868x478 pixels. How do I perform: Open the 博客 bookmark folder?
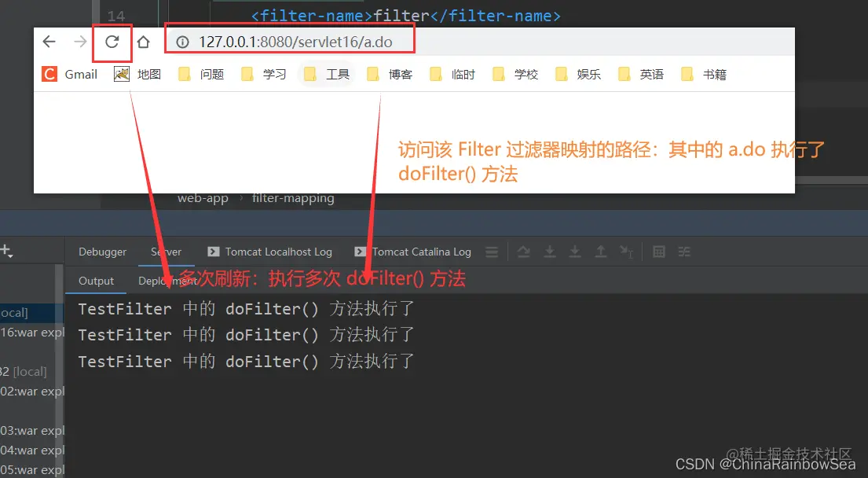390,74
